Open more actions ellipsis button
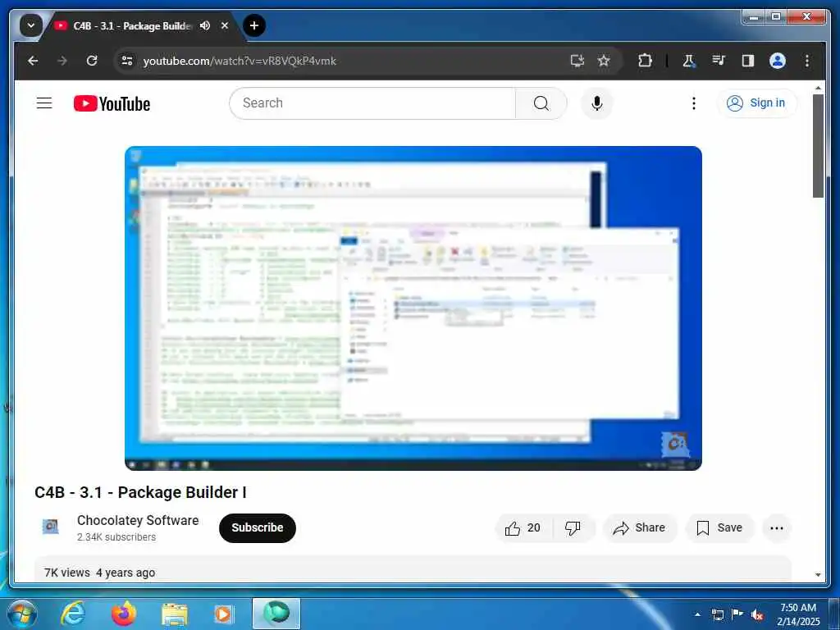 click(x=777, y=528)
